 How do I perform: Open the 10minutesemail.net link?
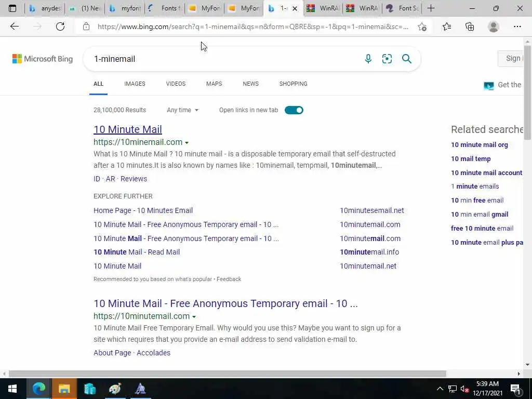click(372, 210)
